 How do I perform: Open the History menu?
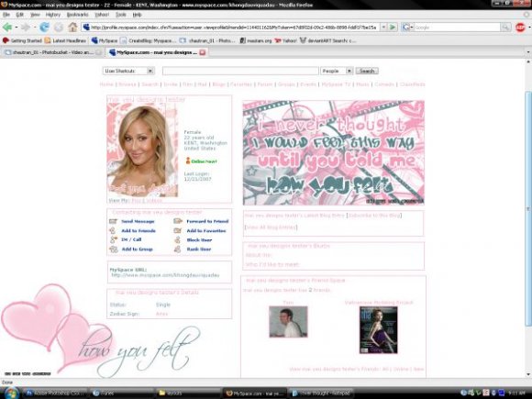click(x=53, y=15)
